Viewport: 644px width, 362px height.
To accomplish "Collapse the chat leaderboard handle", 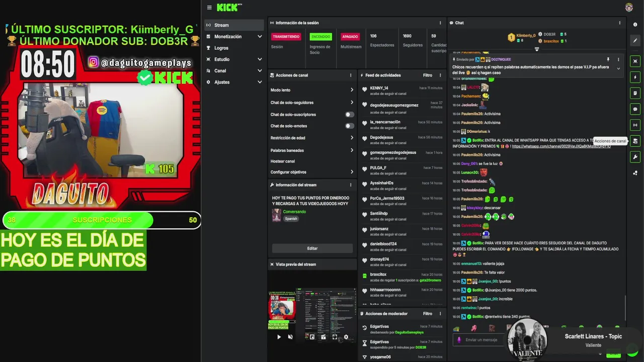I will pos(536,49).
